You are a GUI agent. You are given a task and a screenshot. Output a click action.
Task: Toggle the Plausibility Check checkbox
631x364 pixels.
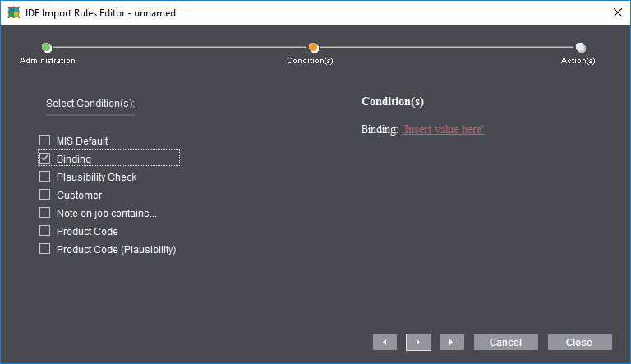click(45, 177)
